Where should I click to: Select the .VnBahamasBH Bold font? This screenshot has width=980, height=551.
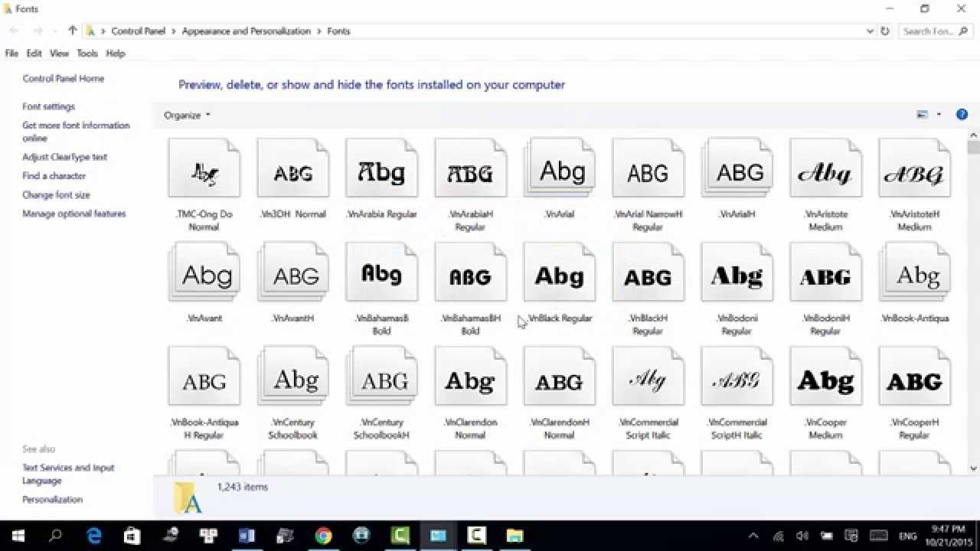(470, 289)
